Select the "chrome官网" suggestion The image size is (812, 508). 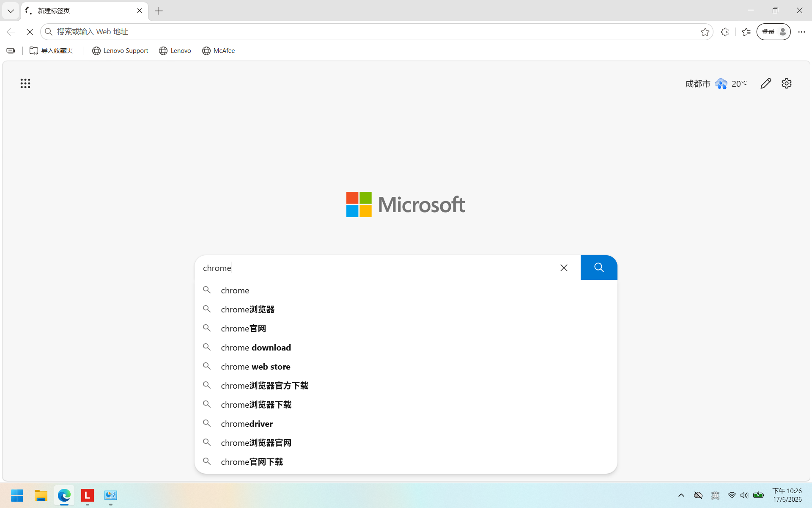pos(406,329)
